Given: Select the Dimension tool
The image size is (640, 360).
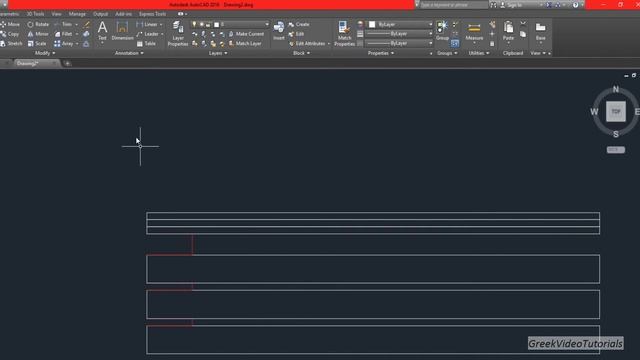Looking at the screenshot, I should (x=122, y=31).
